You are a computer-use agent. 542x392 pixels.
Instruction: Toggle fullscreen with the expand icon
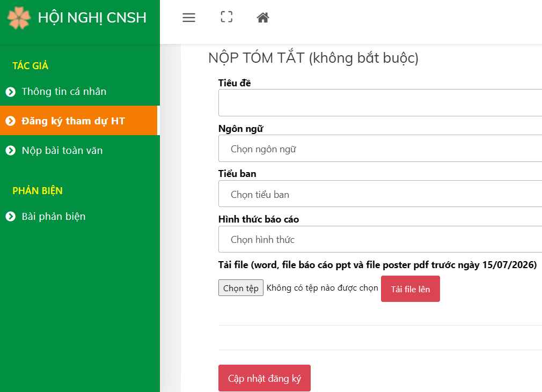point(226,17)
